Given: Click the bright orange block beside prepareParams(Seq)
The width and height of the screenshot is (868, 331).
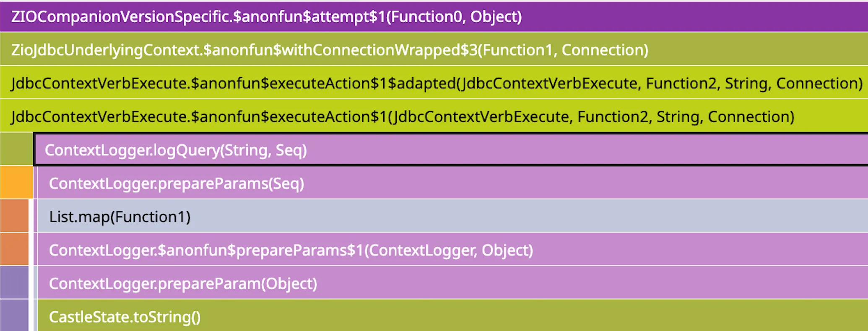Looking at the screenshot, I should coord(16,182).
